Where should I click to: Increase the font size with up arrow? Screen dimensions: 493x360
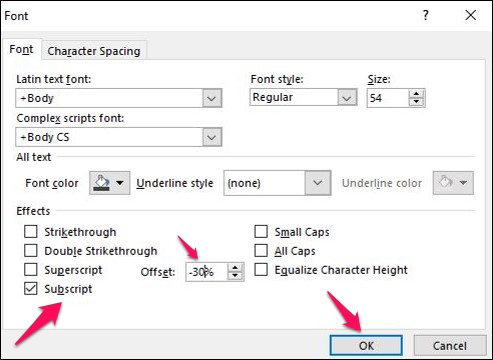pyautogui.click(x=416, y=94)
